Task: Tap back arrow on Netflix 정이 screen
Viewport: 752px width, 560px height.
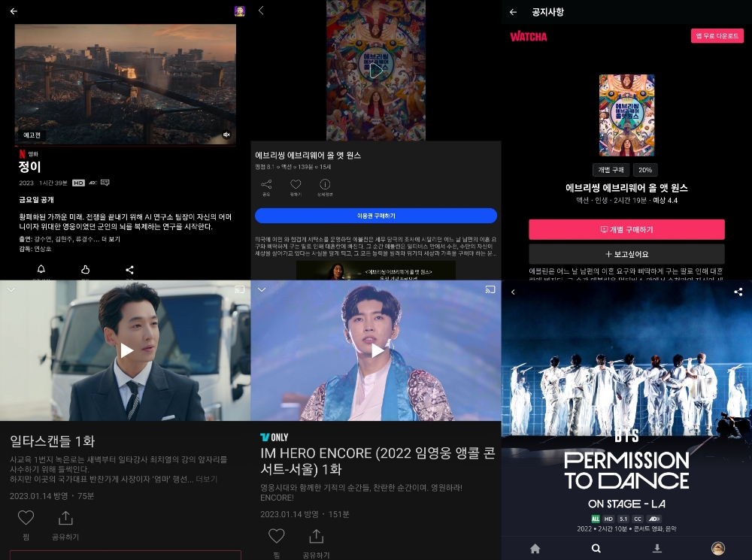Action: 14,11
